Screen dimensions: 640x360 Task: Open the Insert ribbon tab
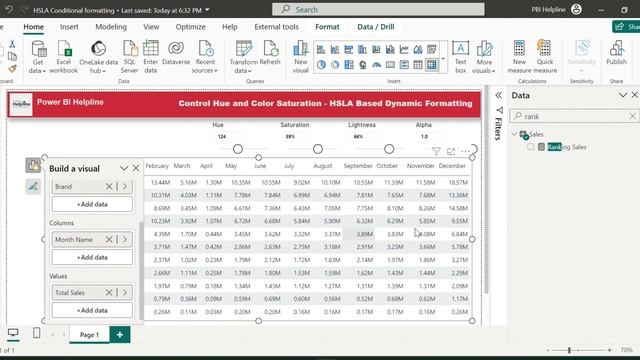click(69, 27)
